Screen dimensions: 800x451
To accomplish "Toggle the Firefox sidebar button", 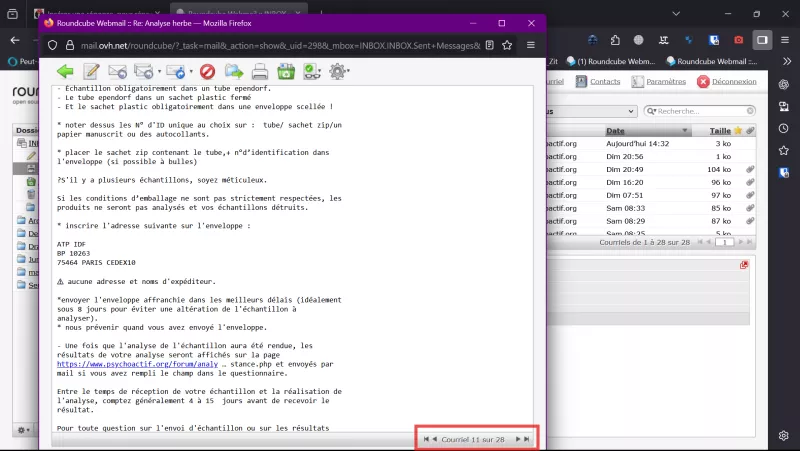I will tap(762, 40).
